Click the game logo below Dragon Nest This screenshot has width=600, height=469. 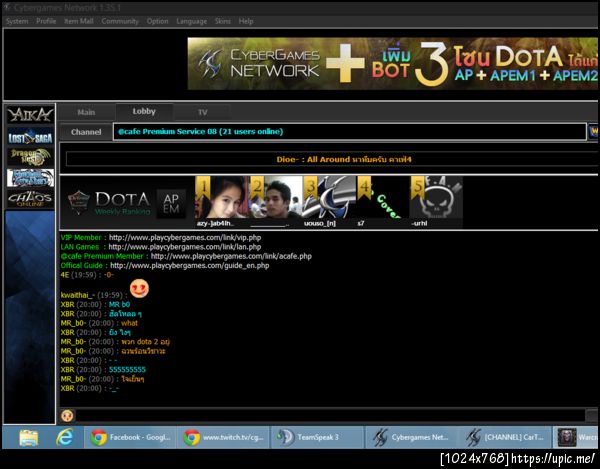[x=30, y=178]
